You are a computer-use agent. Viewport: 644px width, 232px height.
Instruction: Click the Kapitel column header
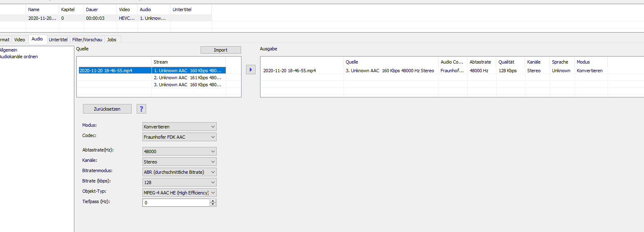71,9
